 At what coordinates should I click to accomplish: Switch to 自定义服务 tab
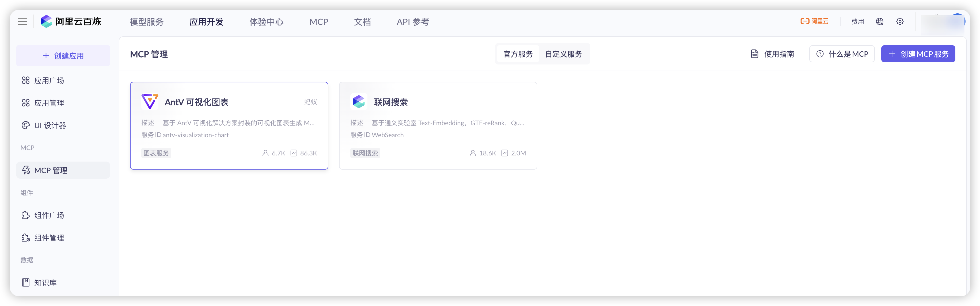pos(563,54)
